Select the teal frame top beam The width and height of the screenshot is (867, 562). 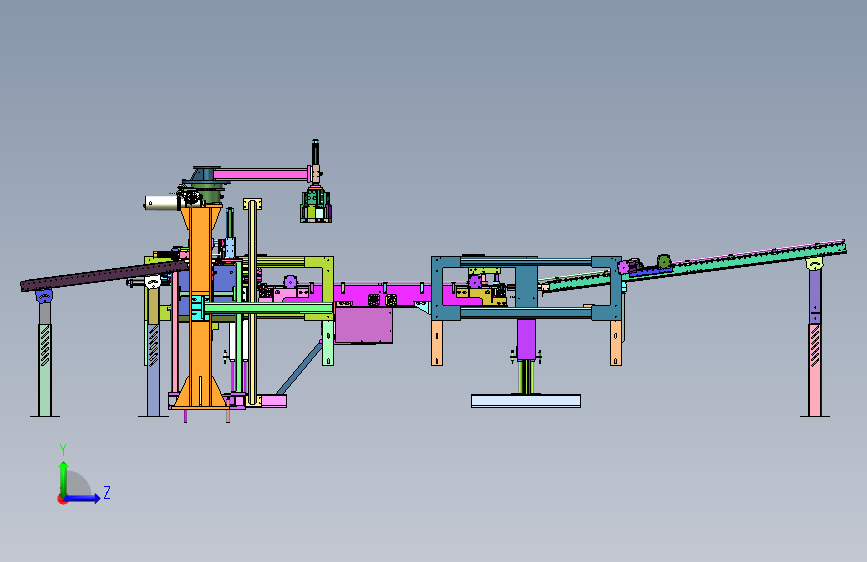(526, 261)
